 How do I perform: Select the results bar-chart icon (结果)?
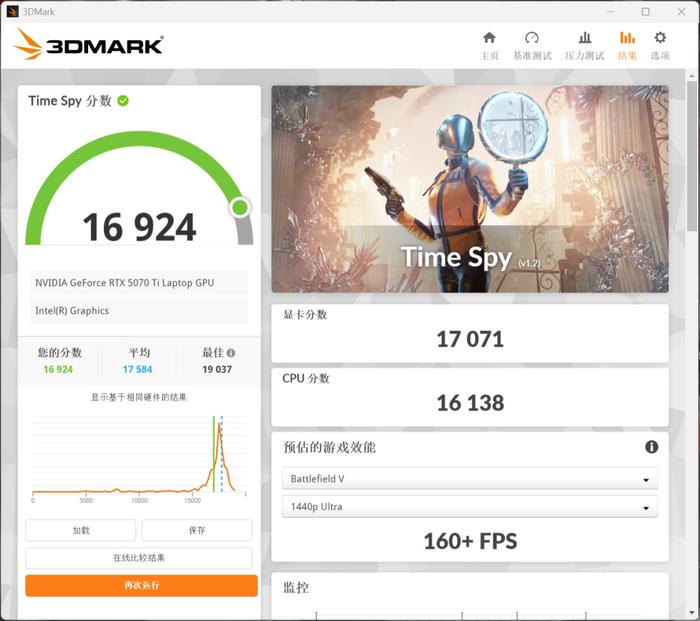627,38
